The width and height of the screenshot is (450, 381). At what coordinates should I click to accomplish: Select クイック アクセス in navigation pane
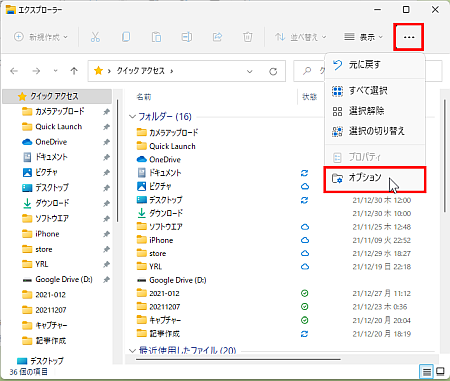point(57,96)
